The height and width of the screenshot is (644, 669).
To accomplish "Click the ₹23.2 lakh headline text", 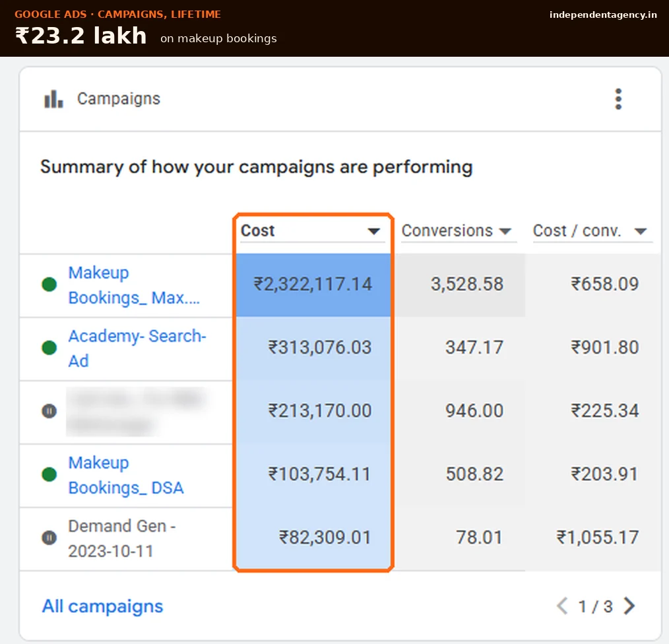I will 81,36.
